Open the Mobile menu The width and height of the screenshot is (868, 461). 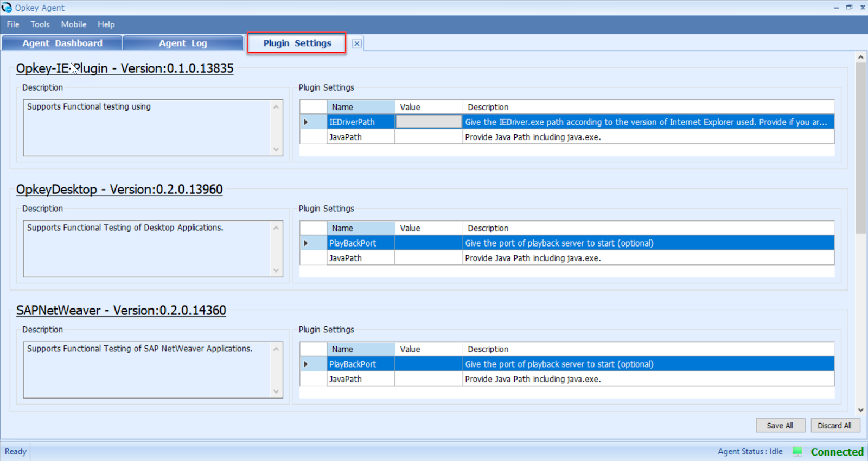click(x=74, y=24)
